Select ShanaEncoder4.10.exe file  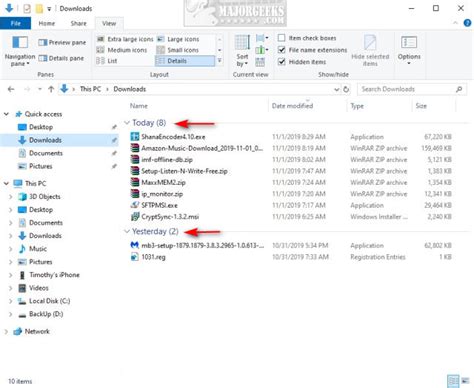coord(173,137)
